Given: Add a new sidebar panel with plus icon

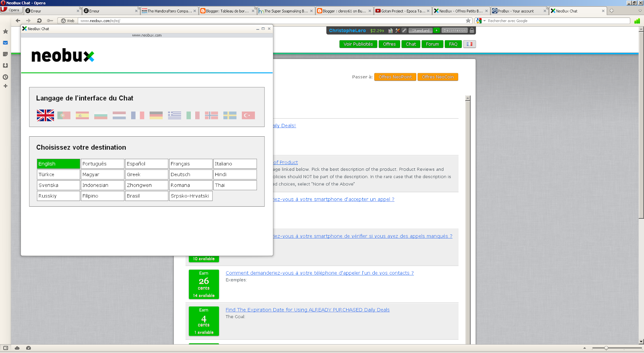Looking at the screenshot, I should [x=6, y=86].
